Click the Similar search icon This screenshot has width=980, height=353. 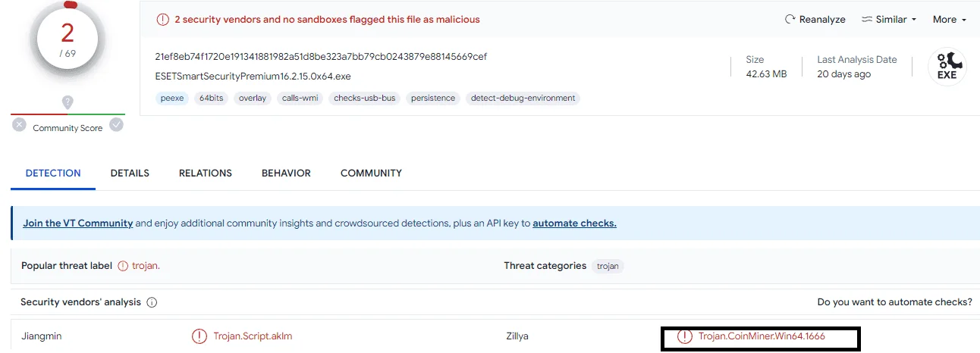point(867,20)
